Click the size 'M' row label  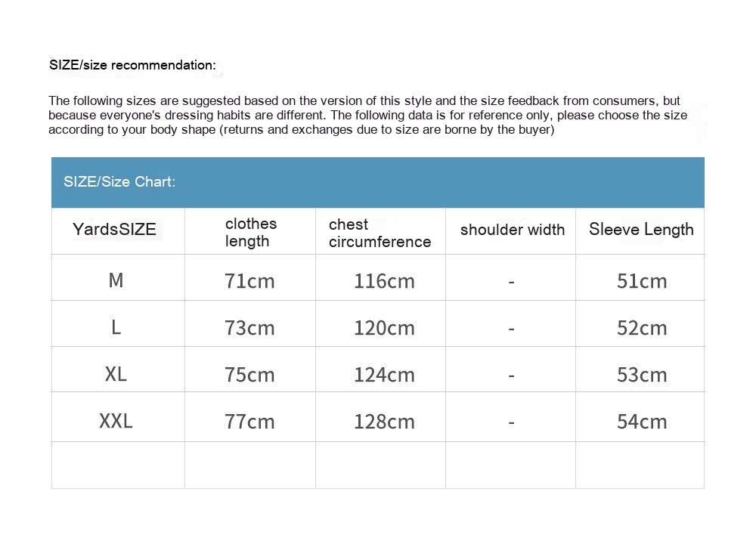click(116, 280)
